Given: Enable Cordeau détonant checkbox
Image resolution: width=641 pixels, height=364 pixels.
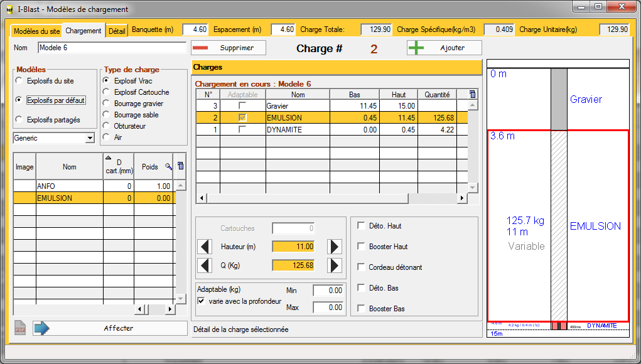Looking at the screenshot, I should [362, 267].
